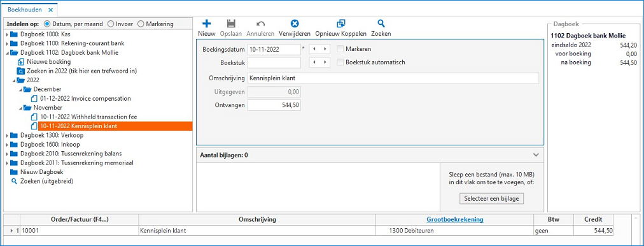Click Selecteer een bijlage button
This screenshot has height=246, width=644.
pos(492,199)
